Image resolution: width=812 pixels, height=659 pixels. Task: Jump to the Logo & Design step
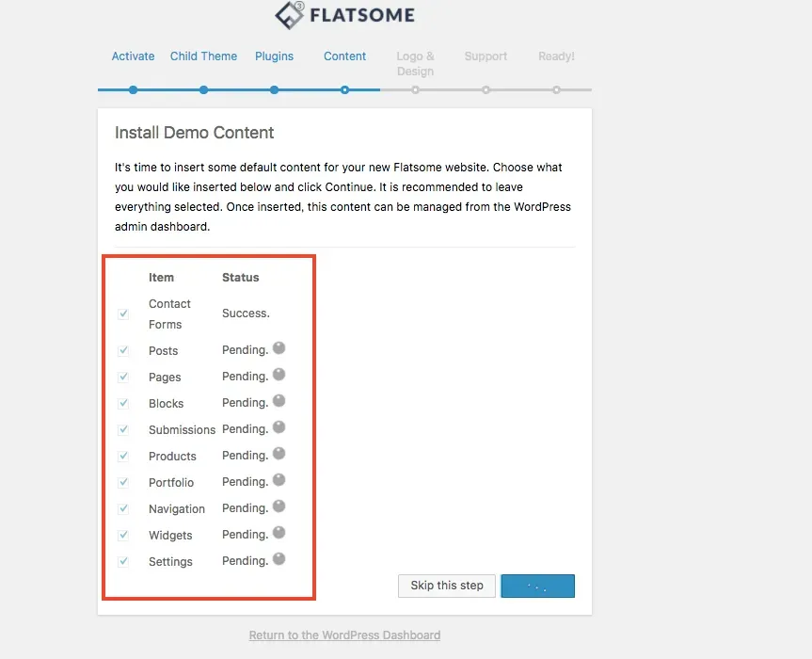(x=415, y=64)
